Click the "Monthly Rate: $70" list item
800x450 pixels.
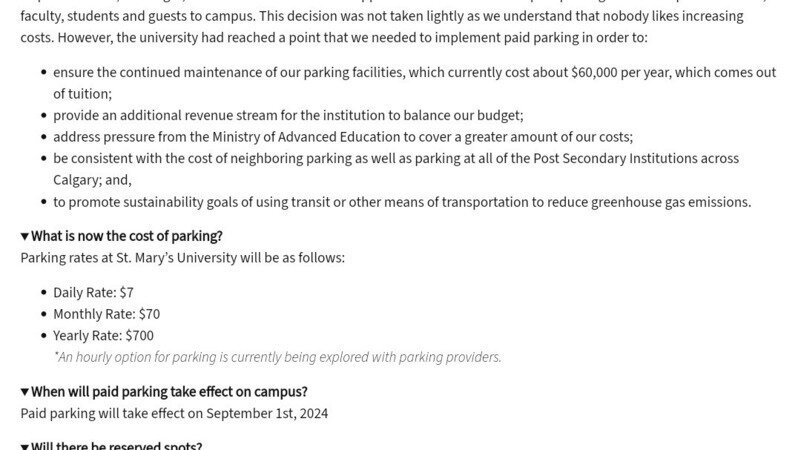[106, 314]
